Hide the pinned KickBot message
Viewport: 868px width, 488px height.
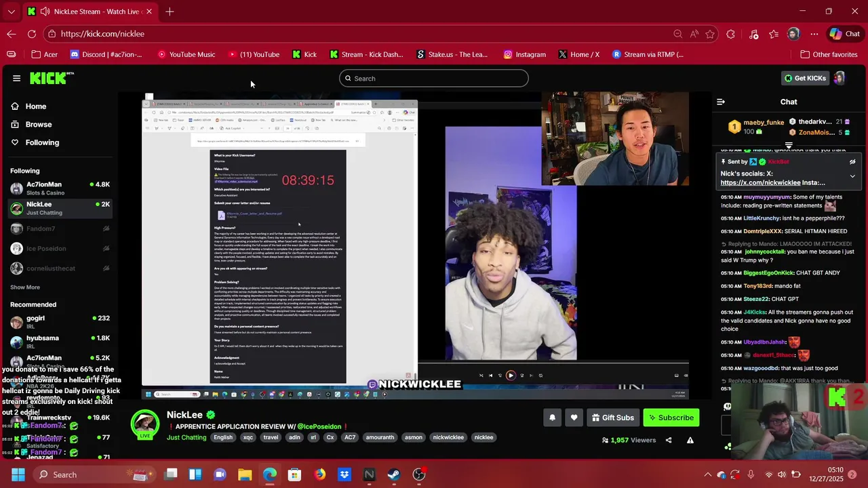coord(852,162)
